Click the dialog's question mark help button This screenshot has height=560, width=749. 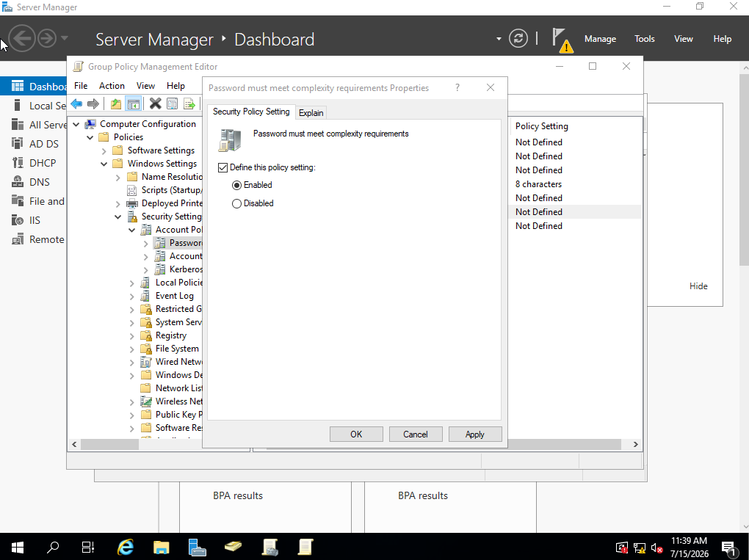tap(457, 87)
